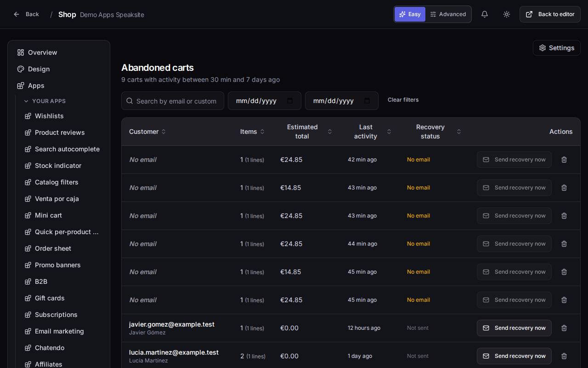Delete the cart from 42 min ago

[x=564, y=160]
